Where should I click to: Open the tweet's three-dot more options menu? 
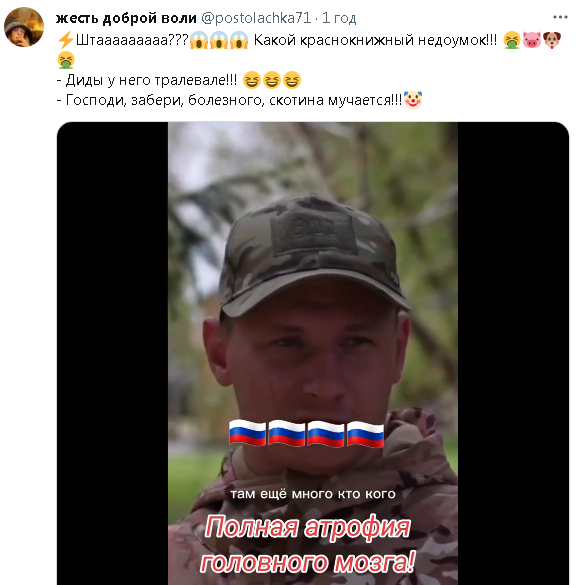click(x=560, y=17)
